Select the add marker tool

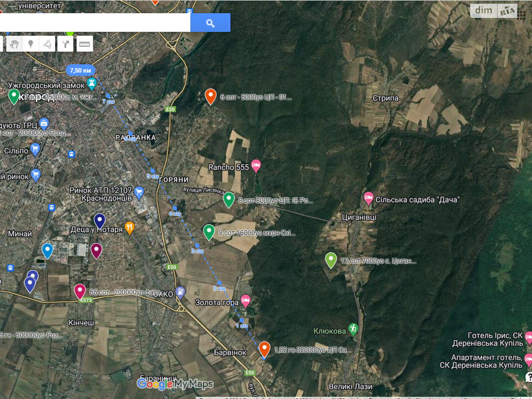(x=31, y=44)
